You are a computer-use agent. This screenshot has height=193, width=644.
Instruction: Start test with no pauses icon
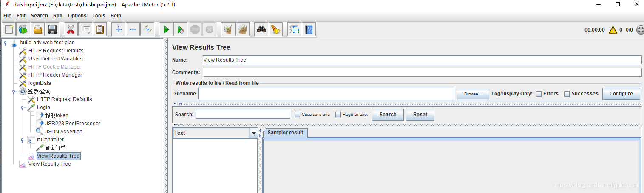click(x=181, y=29)
